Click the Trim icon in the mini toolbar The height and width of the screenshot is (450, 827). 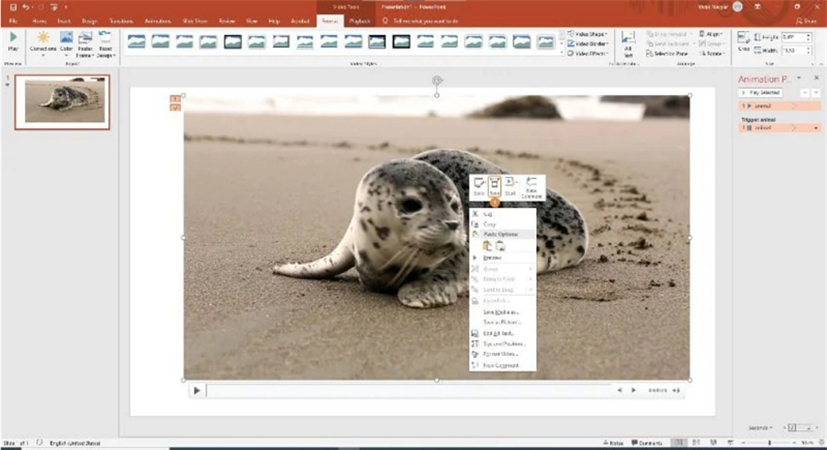point(495,186)
